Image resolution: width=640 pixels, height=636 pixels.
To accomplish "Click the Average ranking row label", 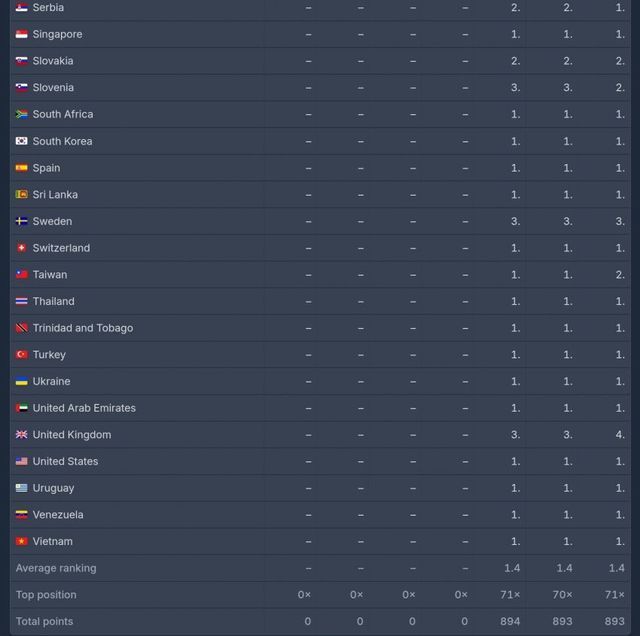I will pyautogui.click(x=56, y=568).
